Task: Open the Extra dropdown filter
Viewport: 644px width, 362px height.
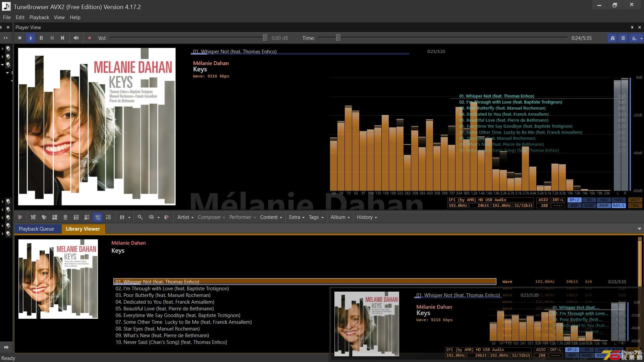Action: 297,217
